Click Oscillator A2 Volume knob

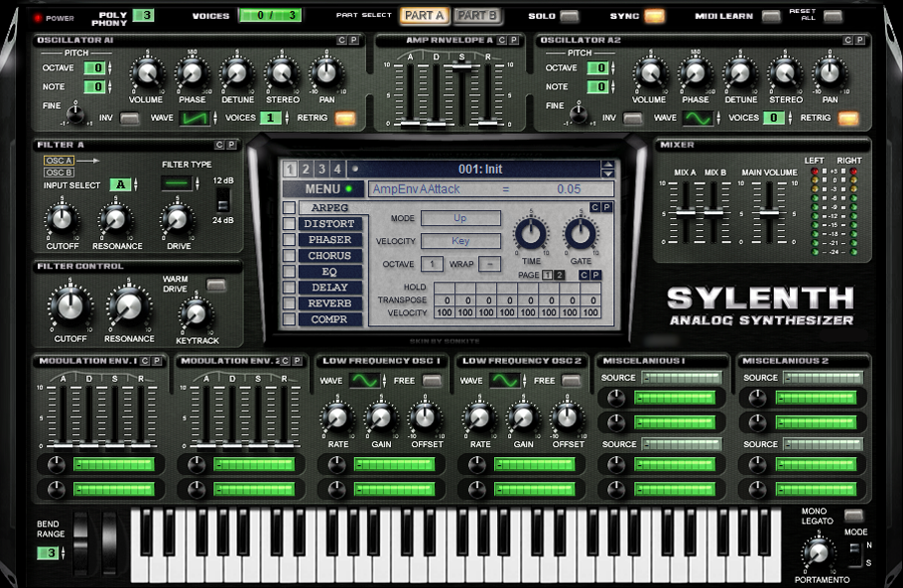[650, 73]
